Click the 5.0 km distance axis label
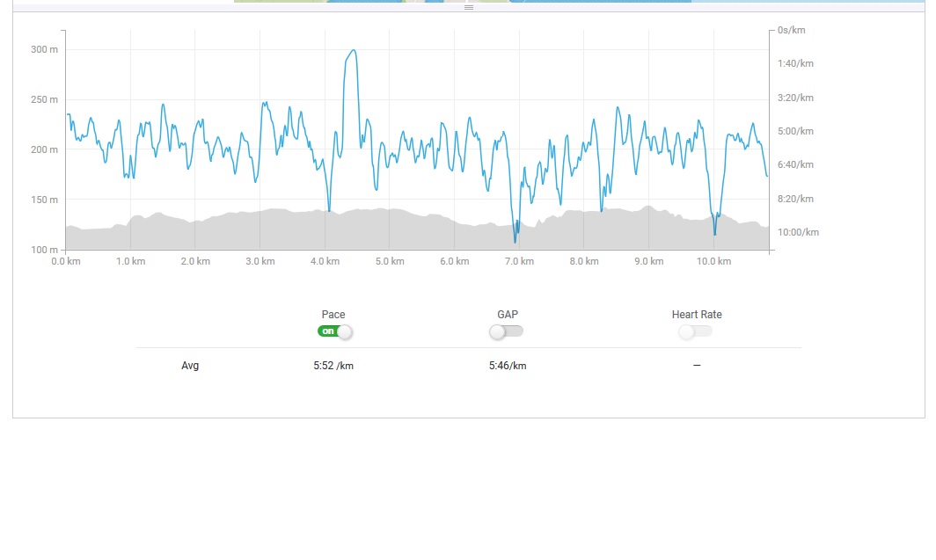 point(390,261)
